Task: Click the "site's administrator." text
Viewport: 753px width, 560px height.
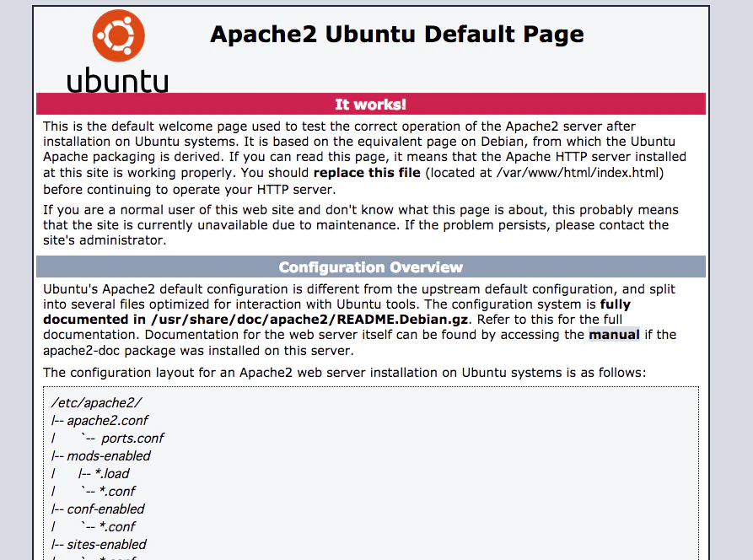Action: click(105, 240)
